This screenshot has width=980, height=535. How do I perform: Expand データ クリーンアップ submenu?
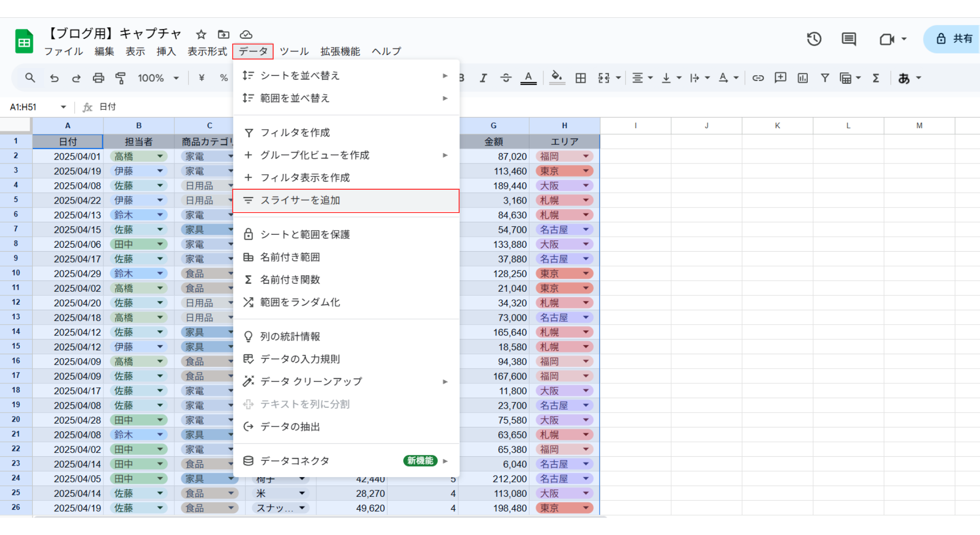345,381
